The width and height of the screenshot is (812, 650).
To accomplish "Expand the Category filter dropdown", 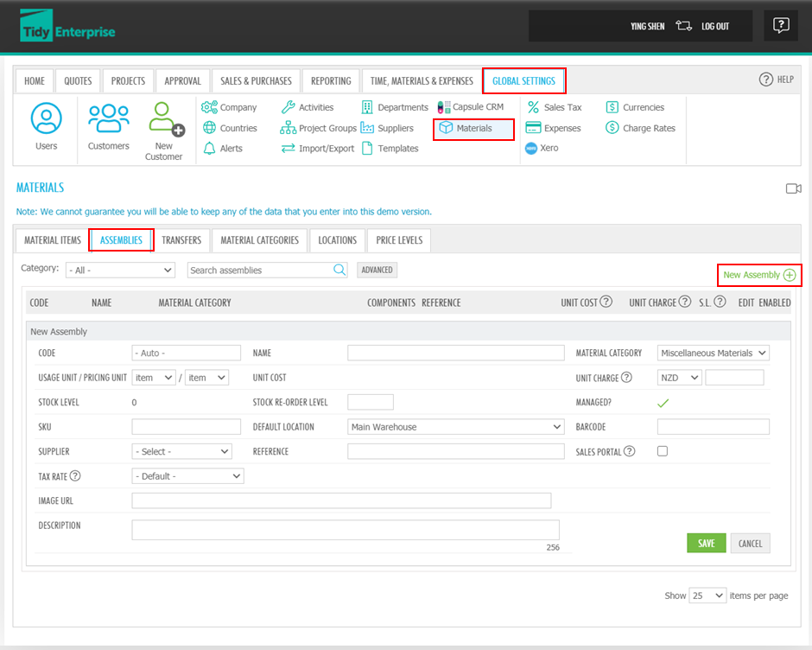I will (120, 270).
